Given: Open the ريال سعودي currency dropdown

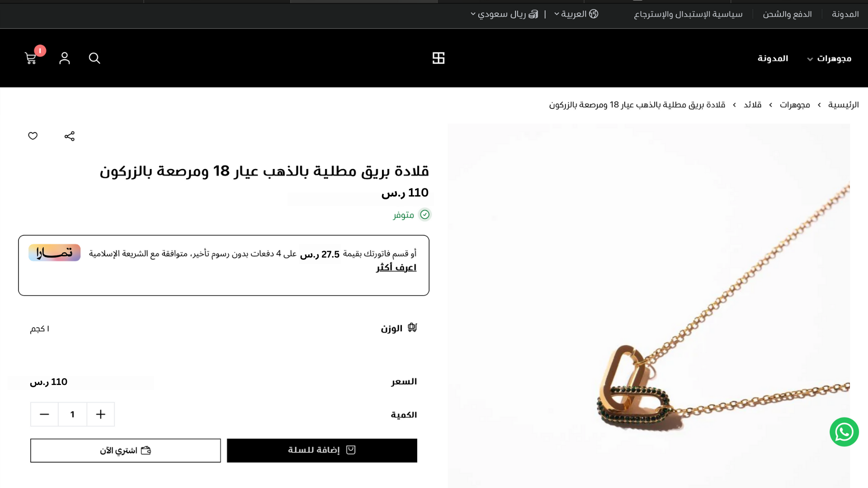Looking at the screenshot, I should point(505,14).
